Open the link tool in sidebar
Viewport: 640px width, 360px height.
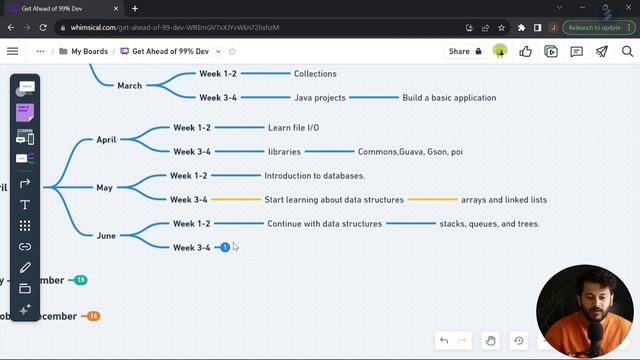[x=25, y=247]
